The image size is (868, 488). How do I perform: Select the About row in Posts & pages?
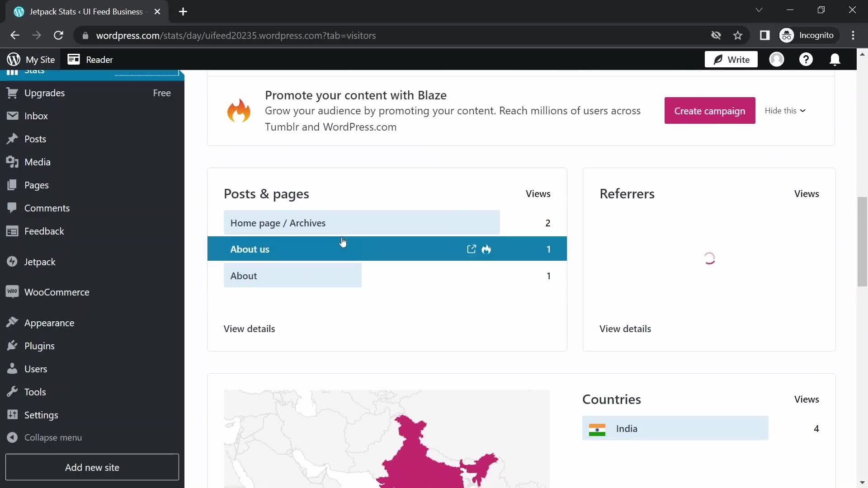click(x=387, y=276)
